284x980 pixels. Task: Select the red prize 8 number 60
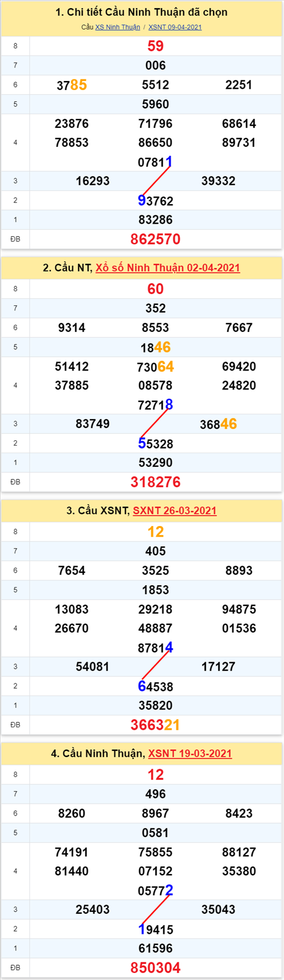[156, 289]
